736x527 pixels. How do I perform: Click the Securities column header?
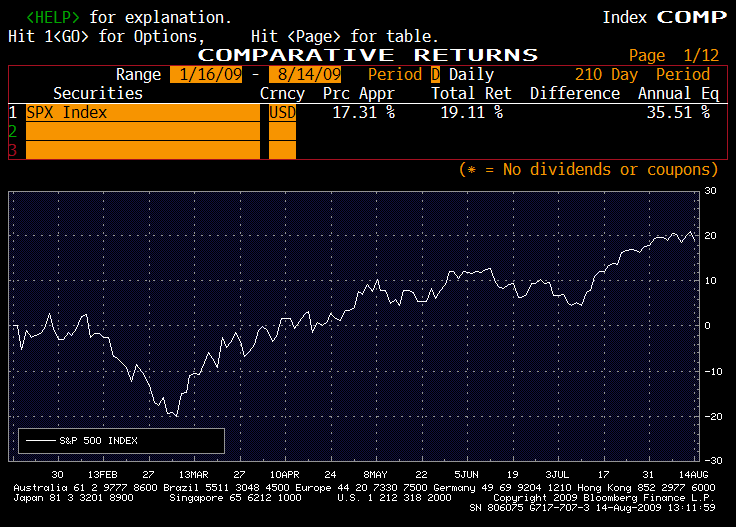click(x=98, y=93)
